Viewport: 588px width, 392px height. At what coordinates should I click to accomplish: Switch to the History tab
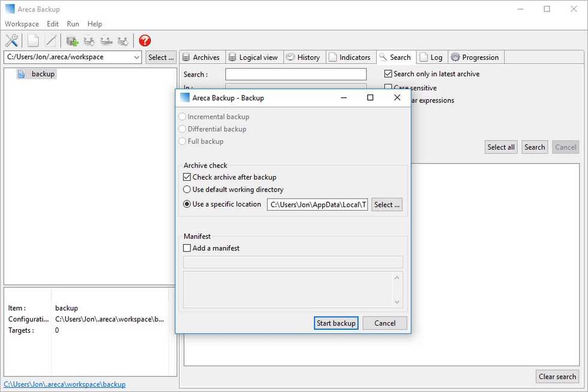(304, 57)
